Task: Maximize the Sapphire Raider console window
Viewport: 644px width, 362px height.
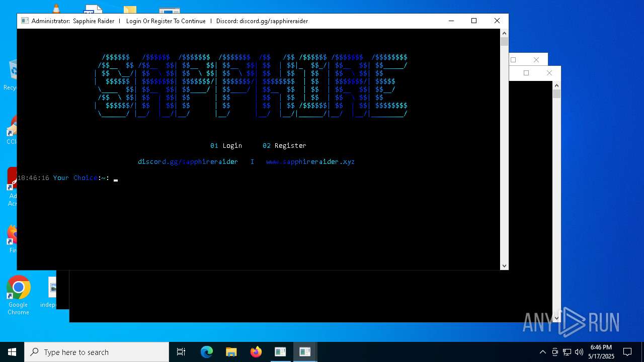Action: [x=474, y=21]
